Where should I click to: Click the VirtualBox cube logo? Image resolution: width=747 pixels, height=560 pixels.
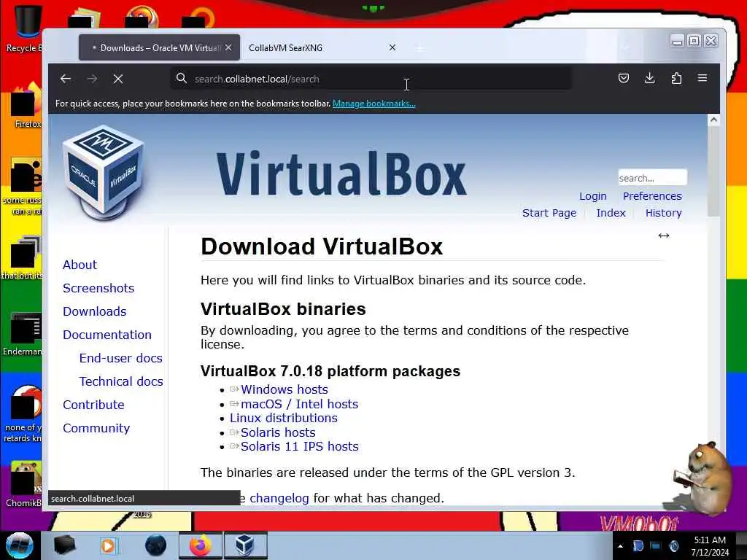[104, 172]
